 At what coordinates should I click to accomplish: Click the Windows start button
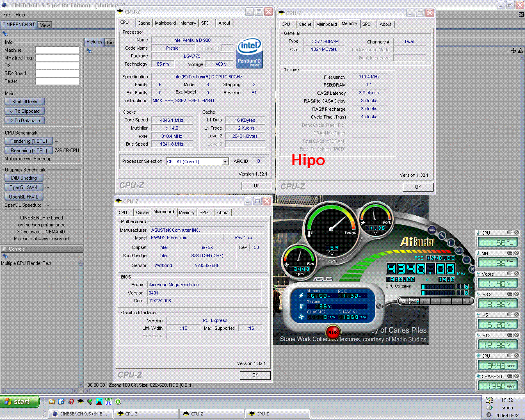[20, 402]
